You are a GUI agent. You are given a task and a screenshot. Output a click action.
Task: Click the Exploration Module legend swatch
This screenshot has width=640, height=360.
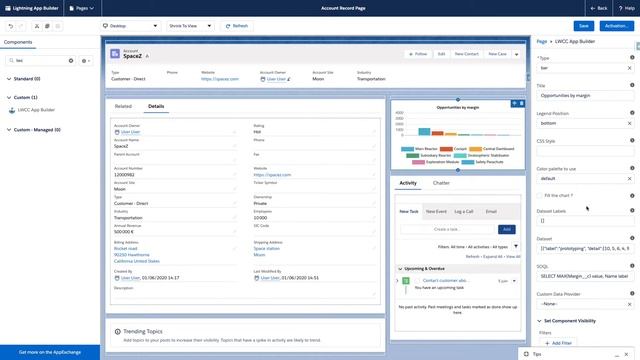coord(418,162)
